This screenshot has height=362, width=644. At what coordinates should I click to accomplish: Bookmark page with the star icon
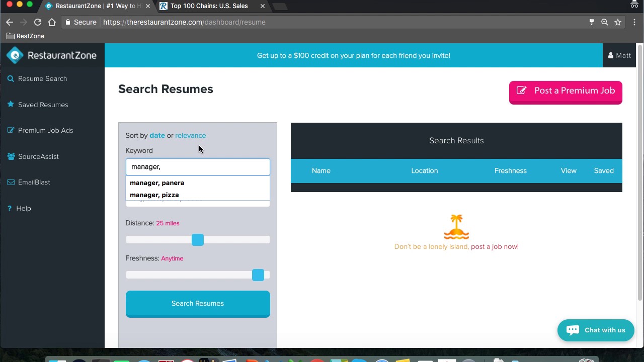pos(618,22)
